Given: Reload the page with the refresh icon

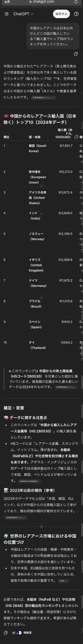Looking at the screenshot, I should [76, 2].
